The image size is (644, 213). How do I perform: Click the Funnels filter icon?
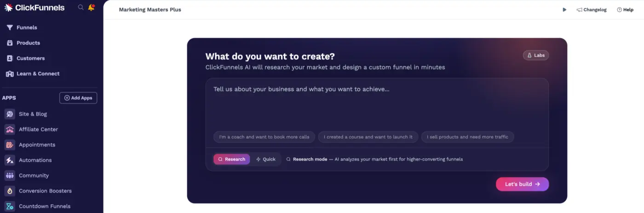coord(10,28)
